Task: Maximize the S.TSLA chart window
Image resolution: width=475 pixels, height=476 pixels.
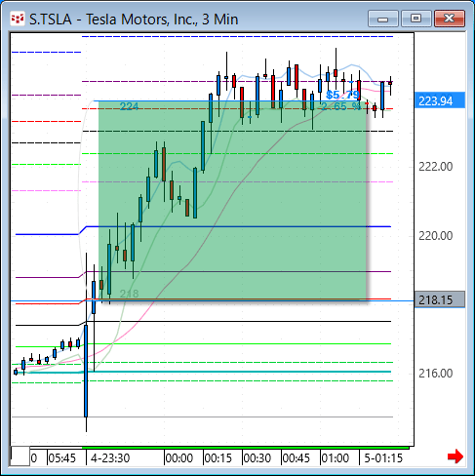Action: [x=416, y=19]
